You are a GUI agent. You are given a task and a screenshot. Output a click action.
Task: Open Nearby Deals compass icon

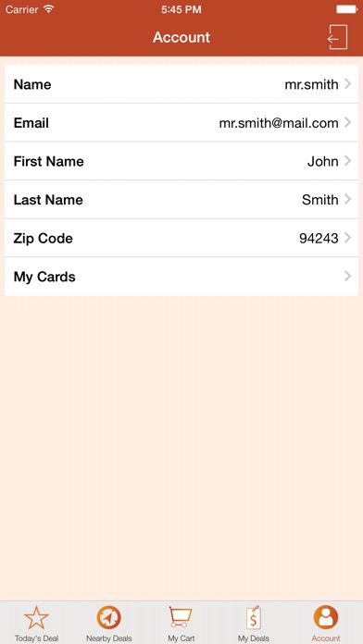click(x=109, y=618)
